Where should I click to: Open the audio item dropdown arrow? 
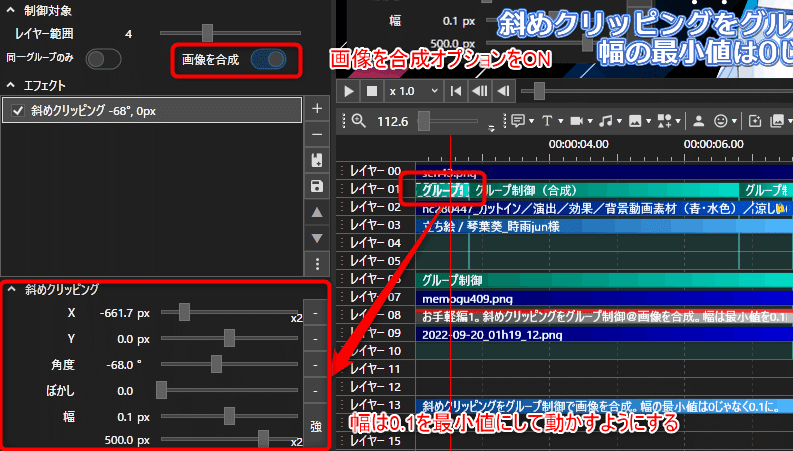click(619, 121)
